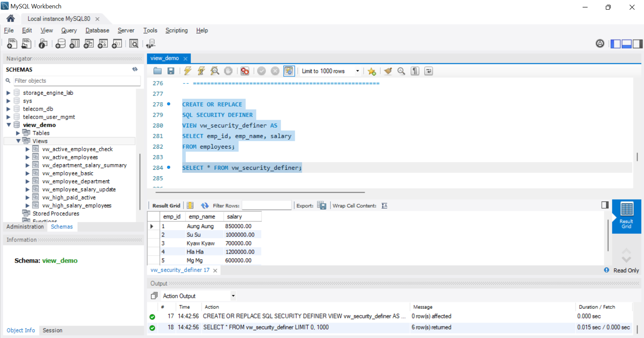This screenshot has height=338, width=644.
Task: Save the script to file
Action: pos(171,71)
